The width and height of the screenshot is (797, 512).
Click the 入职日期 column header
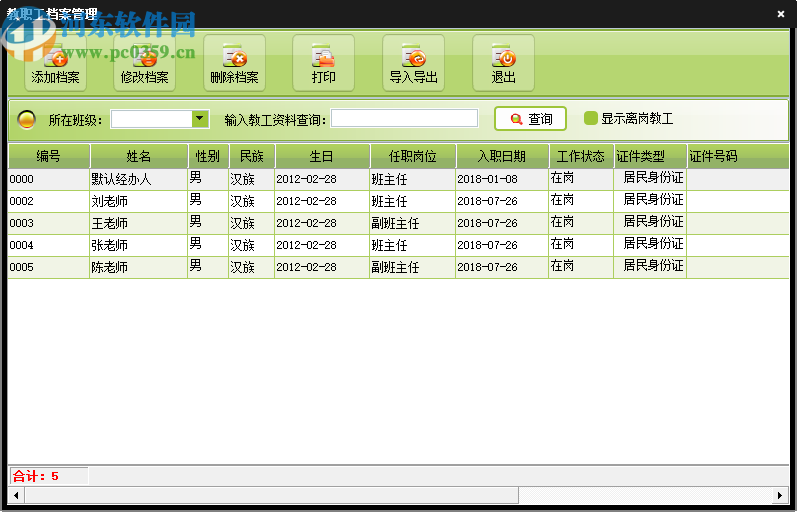502,156
